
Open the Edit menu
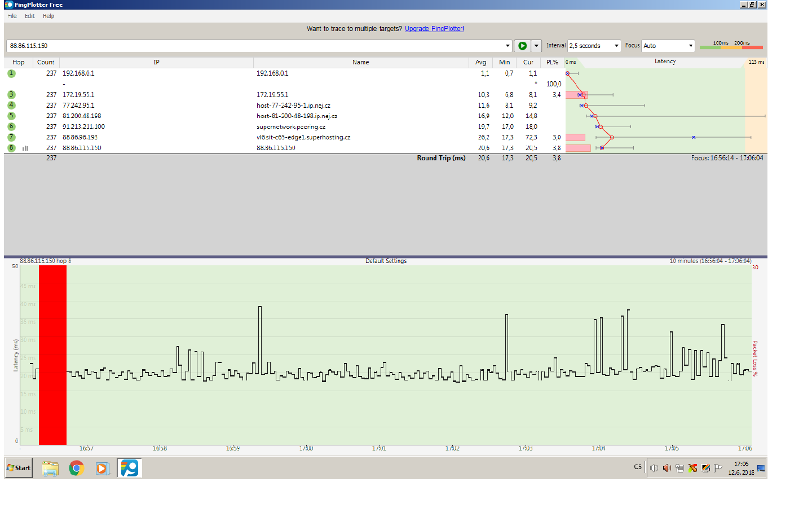[x=30, y=16]
